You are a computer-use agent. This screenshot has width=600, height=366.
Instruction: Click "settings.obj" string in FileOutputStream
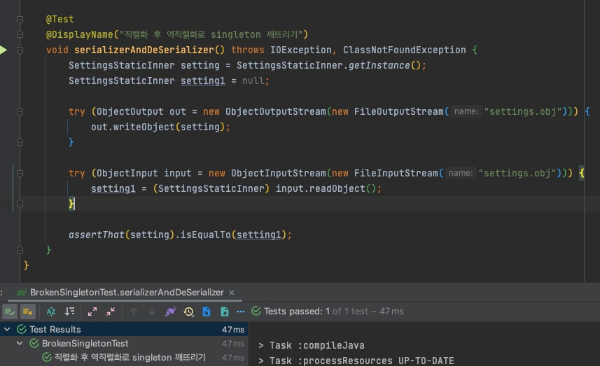[x=523, y=112]
